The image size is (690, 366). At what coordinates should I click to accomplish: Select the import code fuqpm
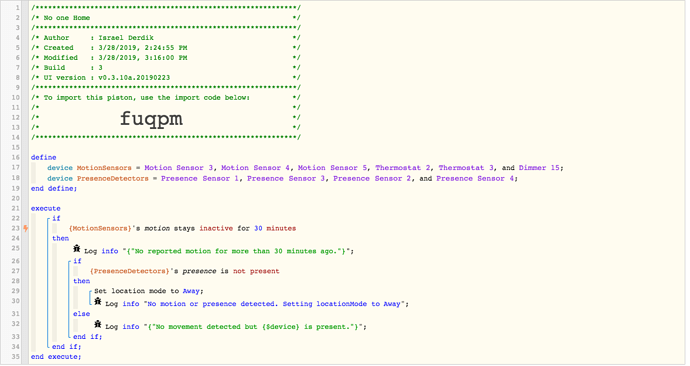click(151, 118)
